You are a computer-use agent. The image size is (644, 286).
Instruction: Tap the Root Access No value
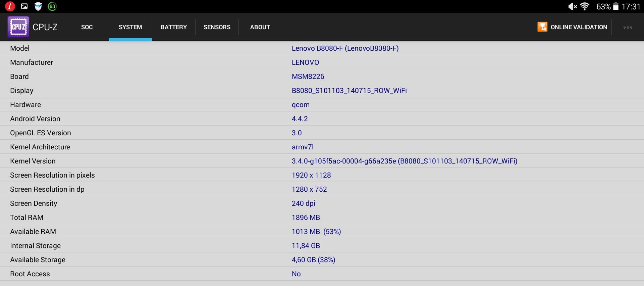[x=296, y=274]
